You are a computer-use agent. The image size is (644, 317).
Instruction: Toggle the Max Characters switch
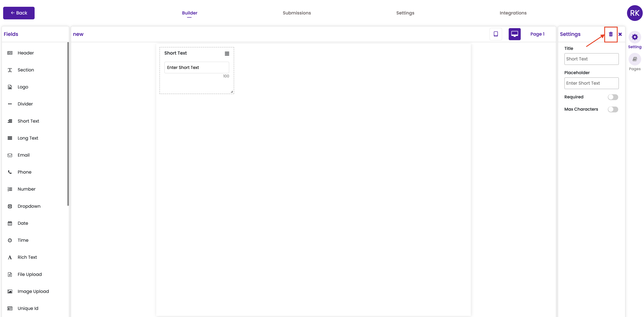[x=613, y=109]
